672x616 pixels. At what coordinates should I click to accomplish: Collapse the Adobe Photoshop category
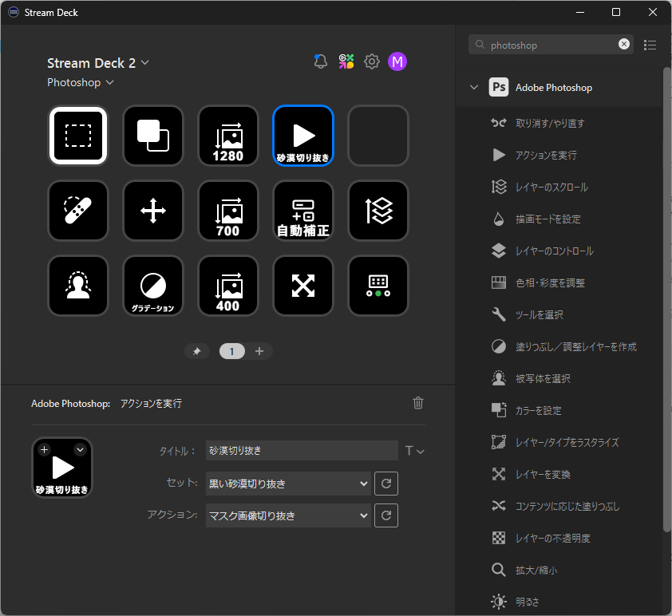pyautogui.click(x=474, y=88)
